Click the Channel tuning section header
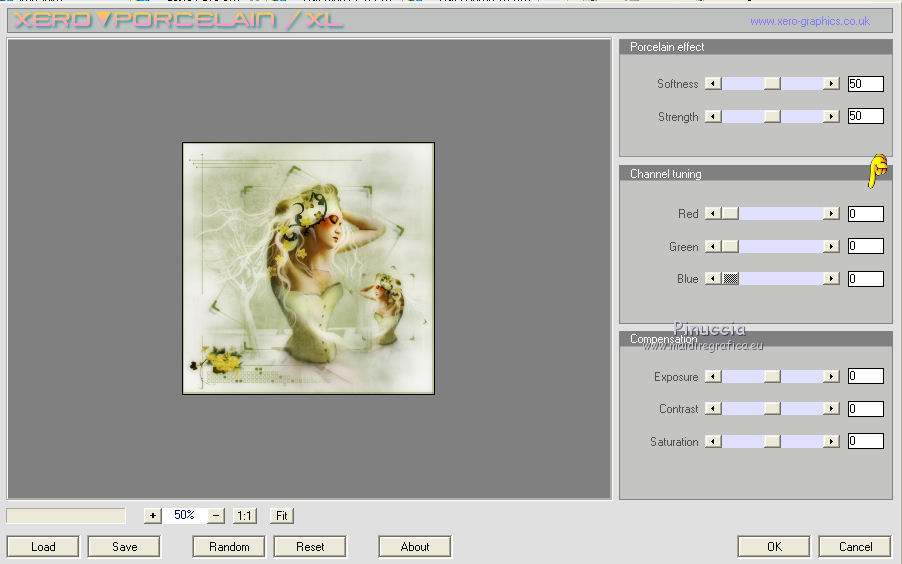Image resolution: width=902 pixels, height=564 pixels. pos(756,174)
